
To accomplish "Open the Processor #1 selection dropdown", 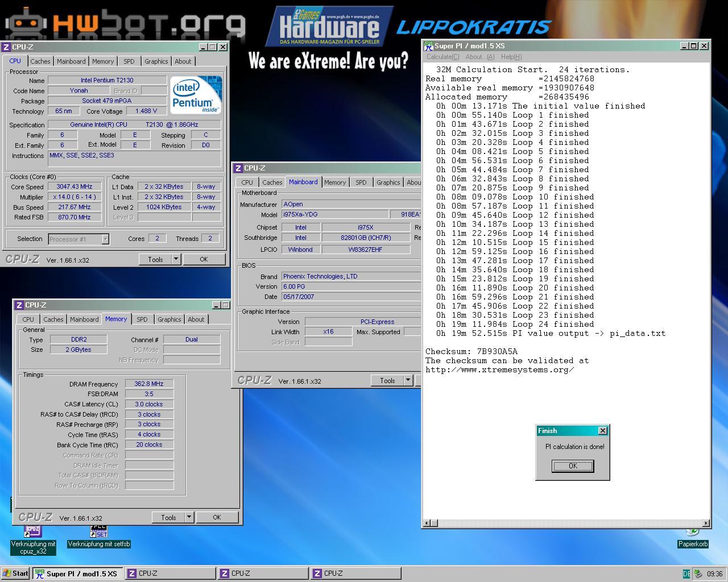I will click(x=105, y=239).
